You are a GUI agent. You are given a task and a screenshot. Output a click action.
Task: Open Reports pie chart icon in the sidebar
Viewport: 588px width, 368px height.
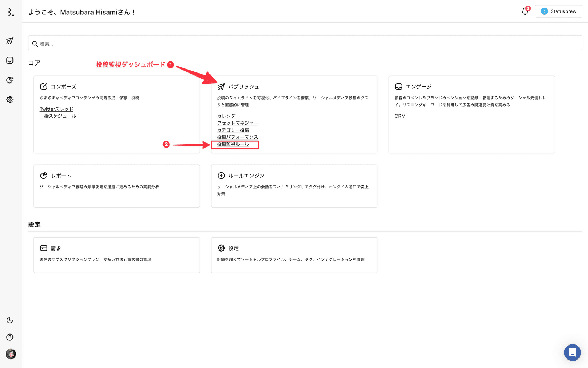[x=10, y=80]
